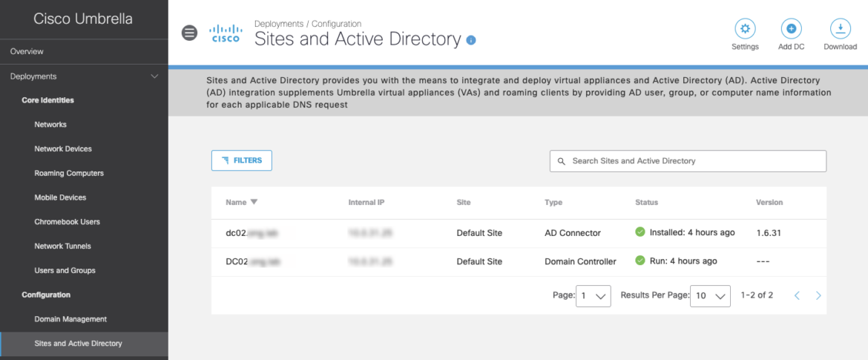868x360 pixels.
Task: Click the Internal IP column header
Action: (x=366, y=203)
